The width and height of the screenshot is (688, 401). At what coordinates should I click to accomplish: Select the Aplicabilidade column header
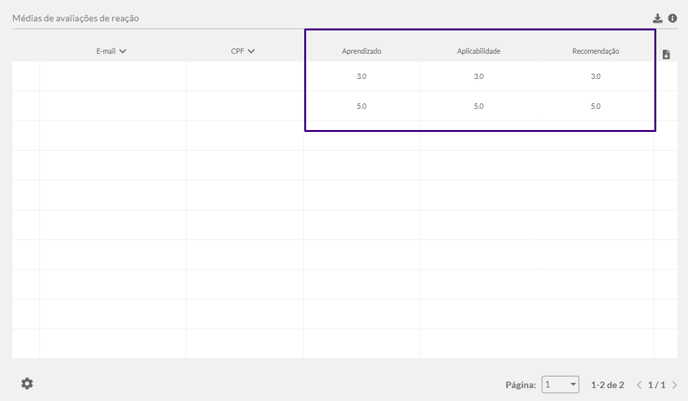(x=478, y=50)
